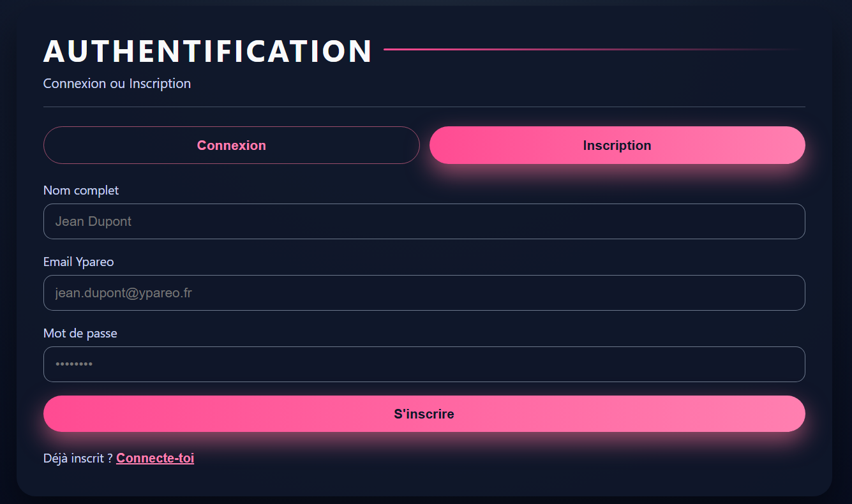Click the "Nom complet" field label
The width and height of the screenshot is (852, 504).
[x=81, y=190]
